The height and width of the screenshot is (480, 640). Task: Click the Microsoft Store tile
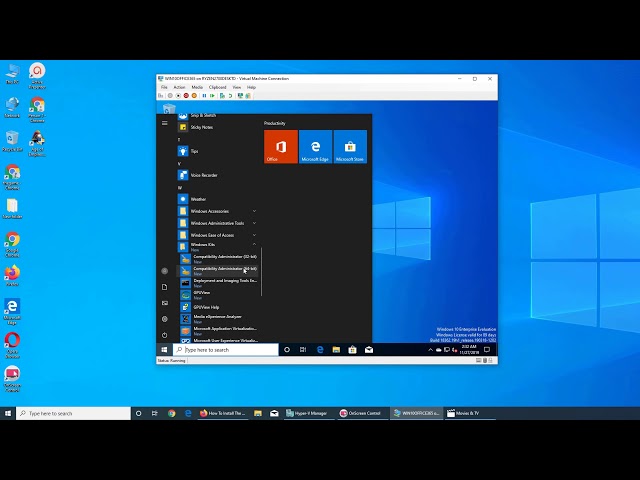pos(350,147)
